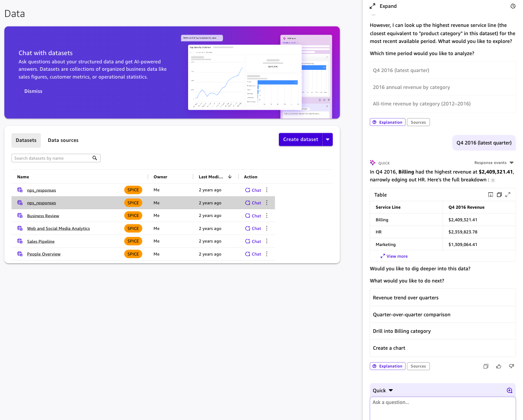The width and height of the screenshot is (523, 420).
Task: Open the Create dataset dropdown arrow
Action: 328,139
